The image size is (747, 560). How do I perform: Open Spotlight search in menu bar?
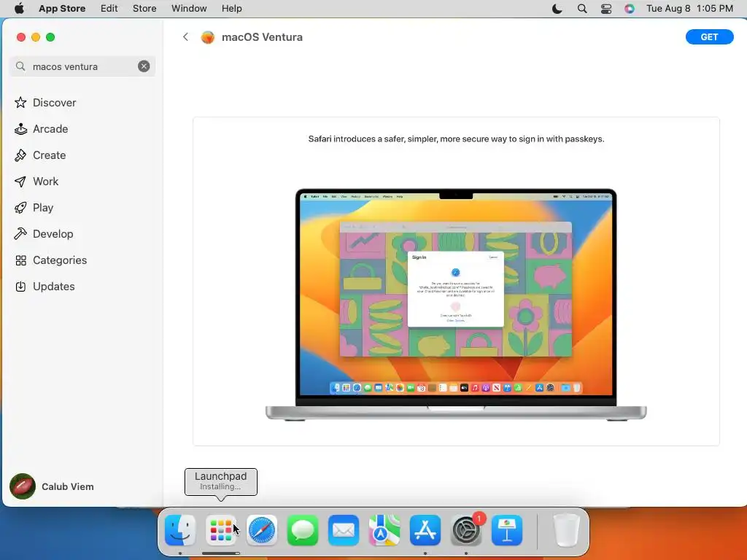point(581,9)
